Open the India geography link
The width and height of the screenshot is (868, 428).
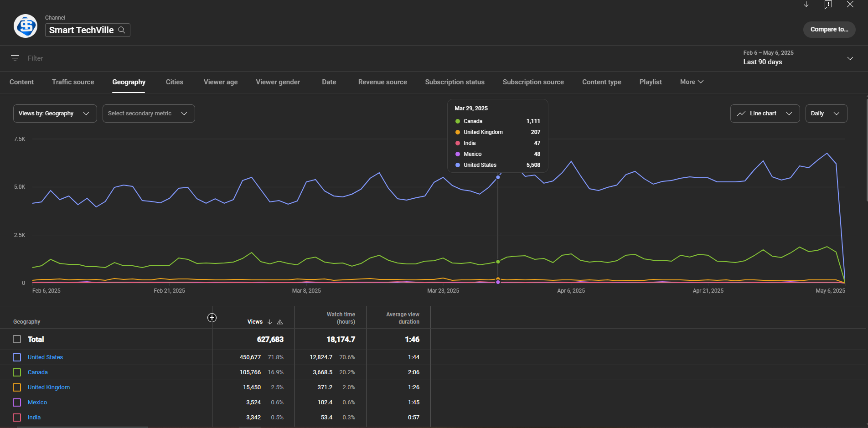34,418
